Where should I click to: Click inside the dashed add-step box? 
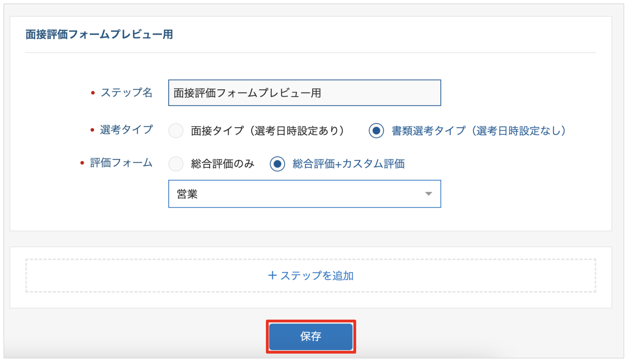(311, 276)
